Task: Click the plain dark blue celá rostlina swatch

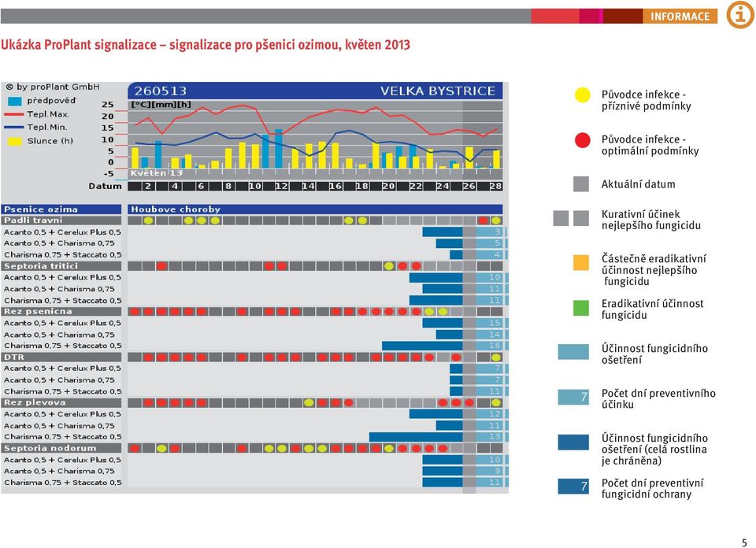Action: click(x=573, y=442)
